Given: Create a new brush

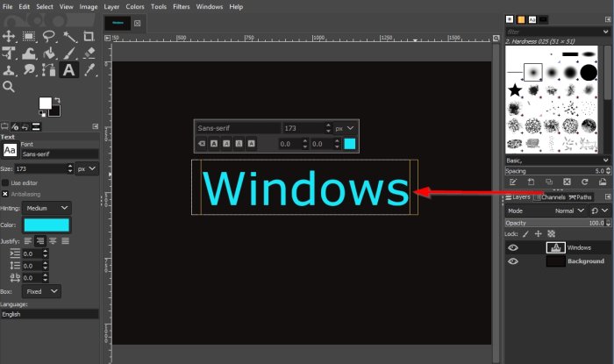Looking at the screenshot, I should [531, 182].
